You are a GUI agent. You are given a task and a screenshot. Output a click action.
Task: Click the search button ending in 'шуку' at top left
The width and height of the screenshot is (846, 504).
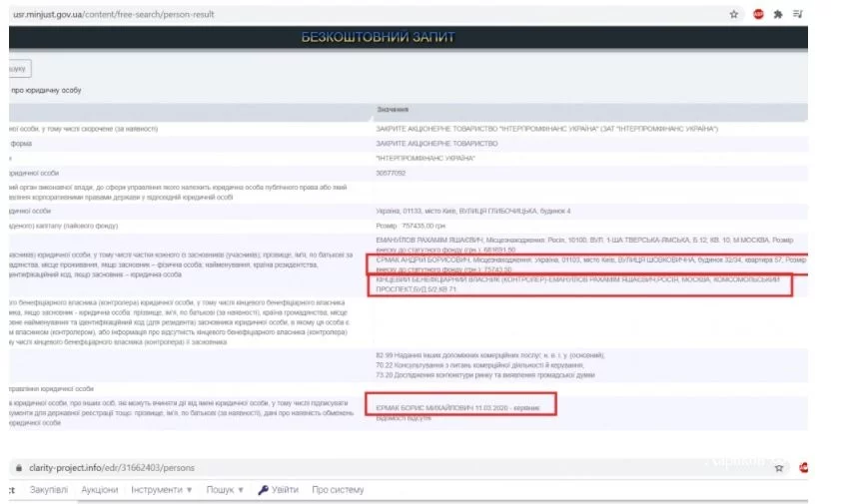tap(20, 69)
